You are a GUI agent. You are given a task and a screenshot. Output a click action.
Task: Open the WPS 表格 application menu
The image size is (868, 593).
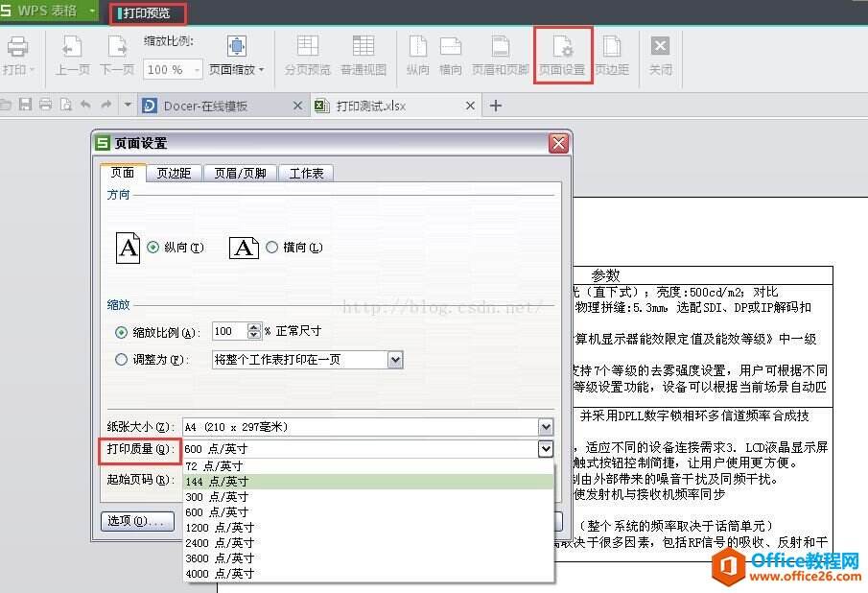pyautogui.click(x=47, y=11)
